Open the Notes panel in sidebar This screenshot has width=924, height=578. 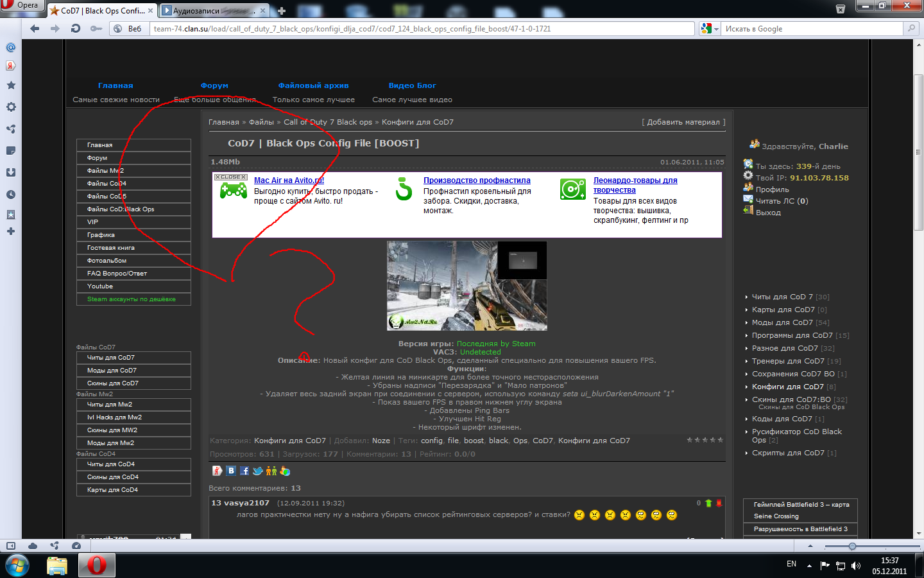[x=11, y=150]
